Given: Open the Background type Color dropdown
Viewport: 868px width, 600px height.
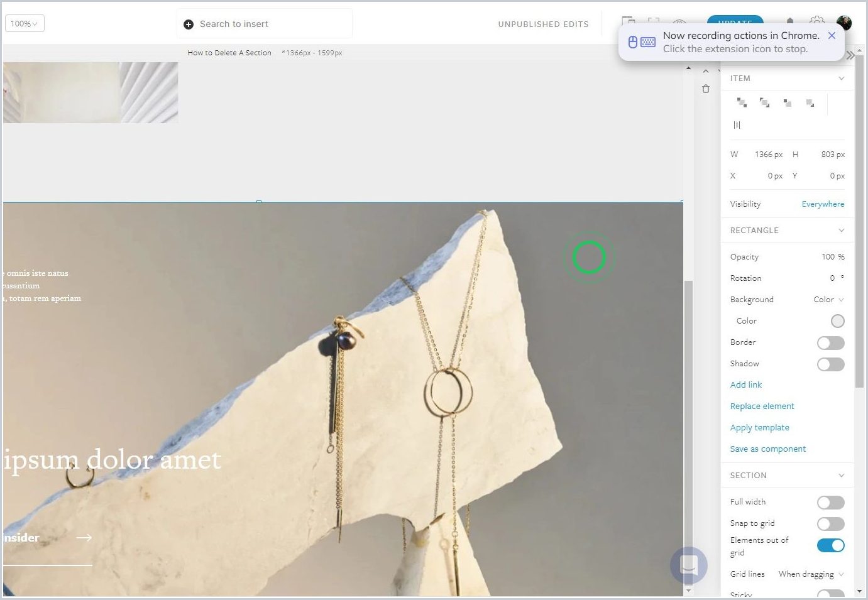Looking at the screenshot, I should click(x=828, y=300).
